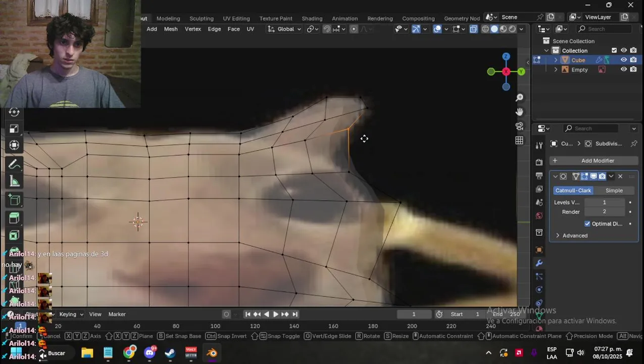Image resolution: width=644 pixels, height=364 pixels.
Task: Click the new scene icon
Action: point(551,17)
